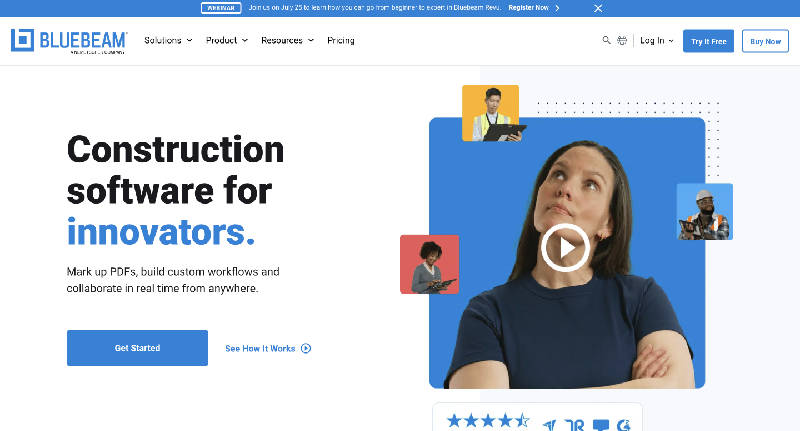Expand the Product dropdown menu

click(x=227, y=41)
